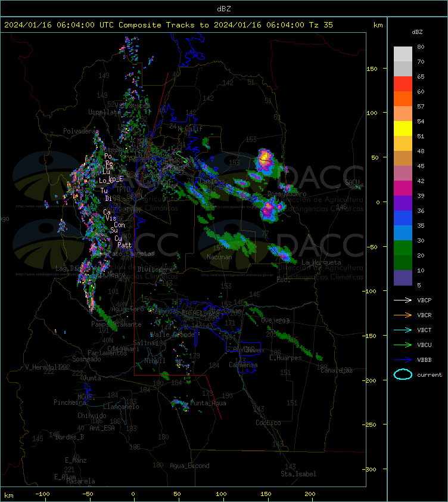Viewport: 448px width, 502px height.
Task: Click the white VBCP arrow in legend
Action: click(403, 300)
